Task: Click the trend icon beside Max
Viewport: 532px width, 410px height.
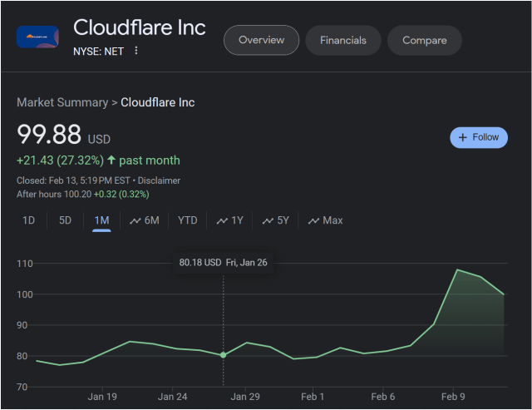Action: (313, 221)
